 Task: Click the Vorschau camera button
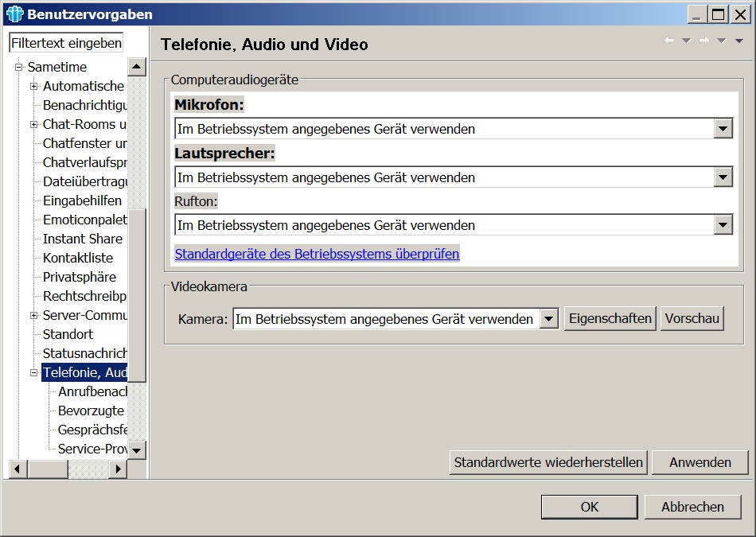click(692, 319)
